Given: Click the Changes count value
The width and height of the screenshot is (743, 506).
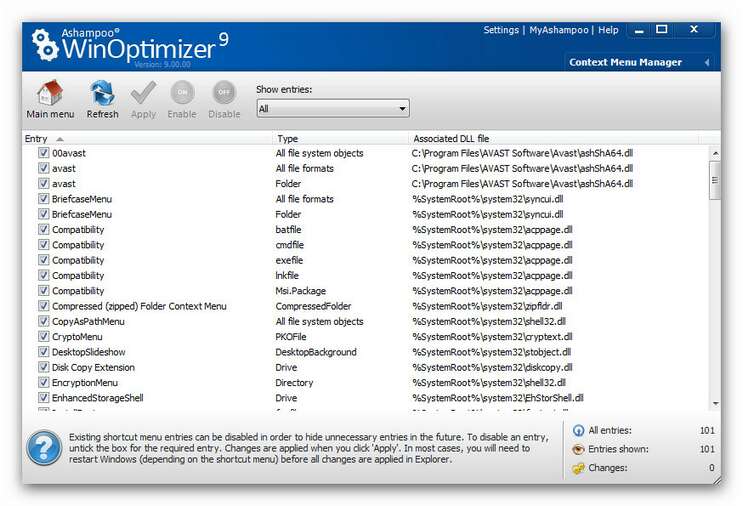Looking at the screenshot, I should click(x=712, y=468).
